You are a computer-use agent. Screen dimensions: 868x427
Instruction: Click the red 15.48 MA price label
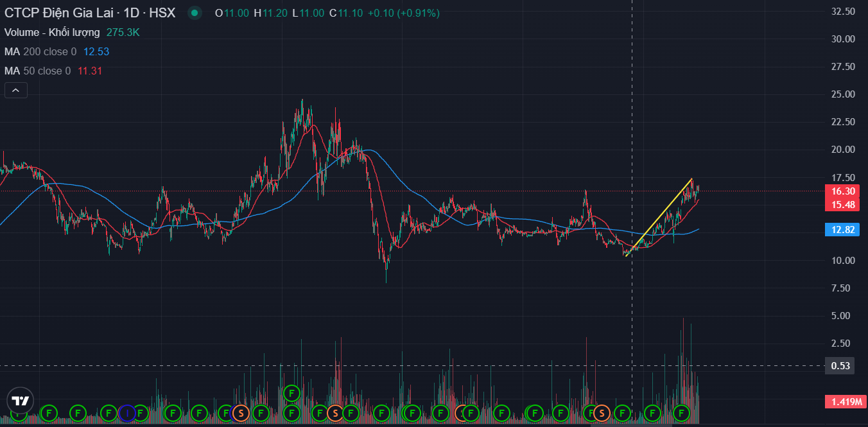point(842,205)
